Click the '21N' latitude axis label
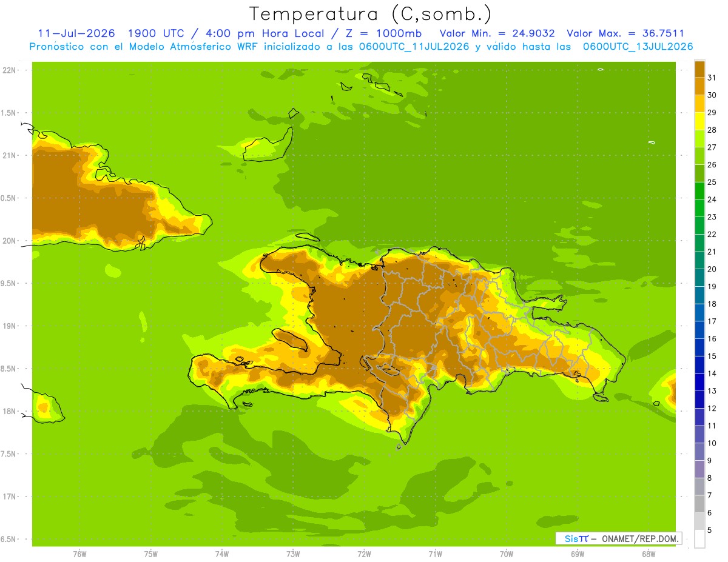The width and height of the screenshot is (728, 562). [x=9, y=155]
